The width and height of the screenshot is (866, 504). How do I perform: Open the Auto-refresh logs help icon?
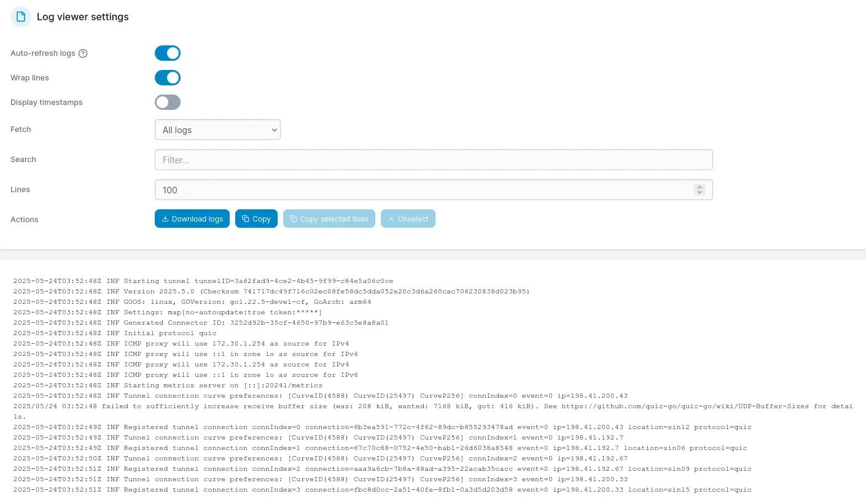83,53
